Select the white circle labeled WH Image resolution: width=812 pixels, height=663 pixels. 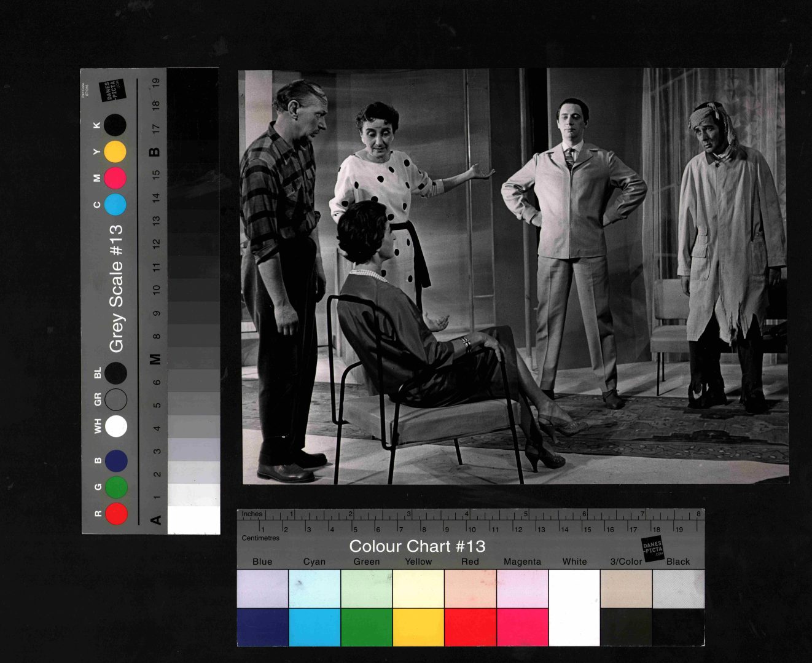(x=116, y=426)
